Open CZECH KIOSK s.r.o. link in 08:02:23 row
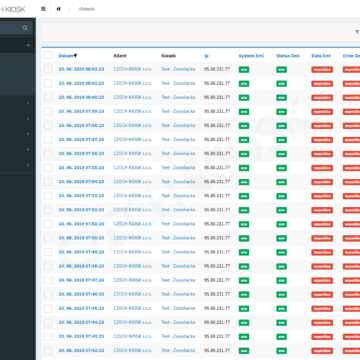Screen dimensions: 360x360 133,69
